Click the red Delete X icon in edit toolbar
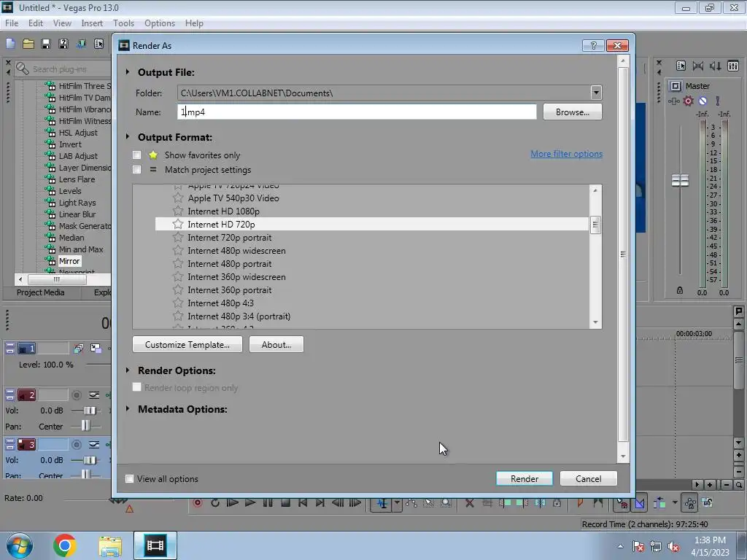This screenshot has height=560, width=747. tap(469, 502)
